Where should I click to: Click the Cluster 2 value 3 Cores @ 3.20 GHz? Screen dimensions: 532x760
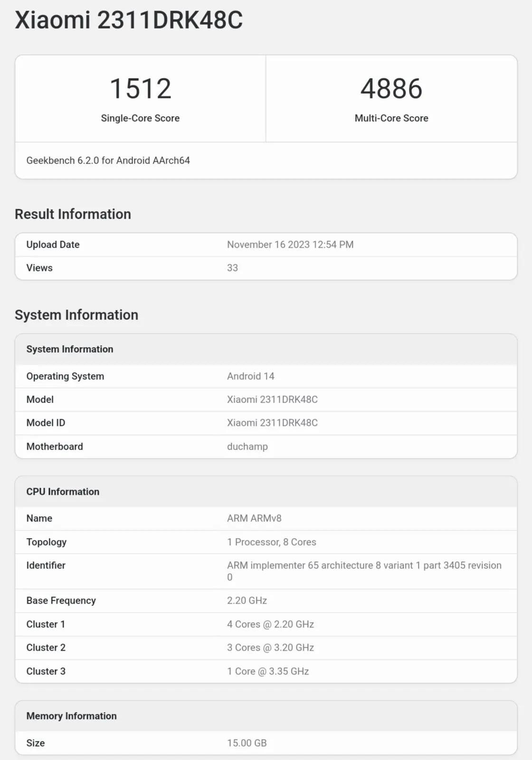[x=270, y=648]
